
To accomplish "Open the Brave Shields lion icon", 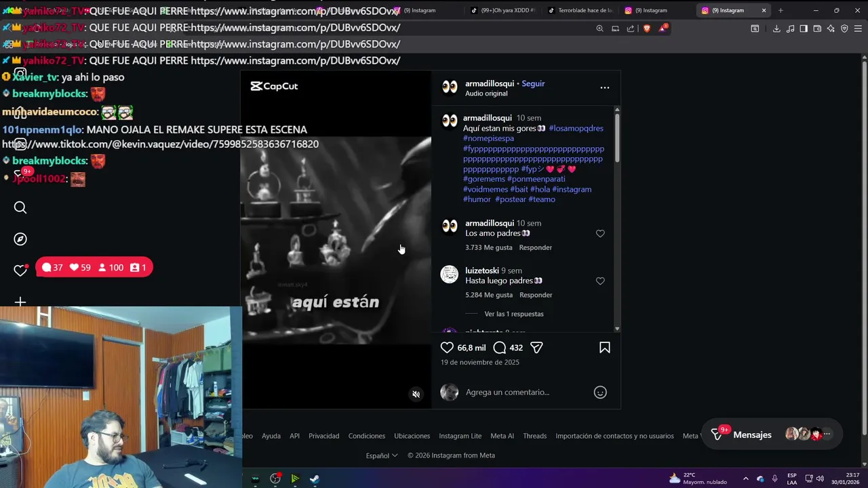I will pos(646,28).
